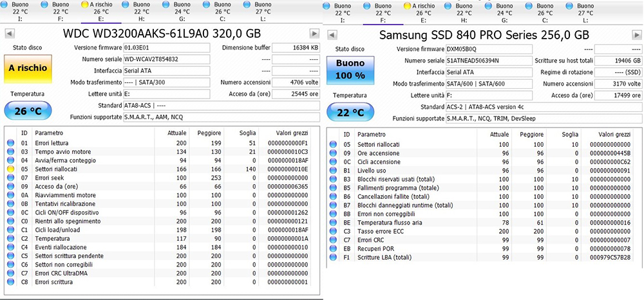
Task: Click the Acceso da (ore) row with ID 09
Action: pyautogui.click(x=158, y=187)
